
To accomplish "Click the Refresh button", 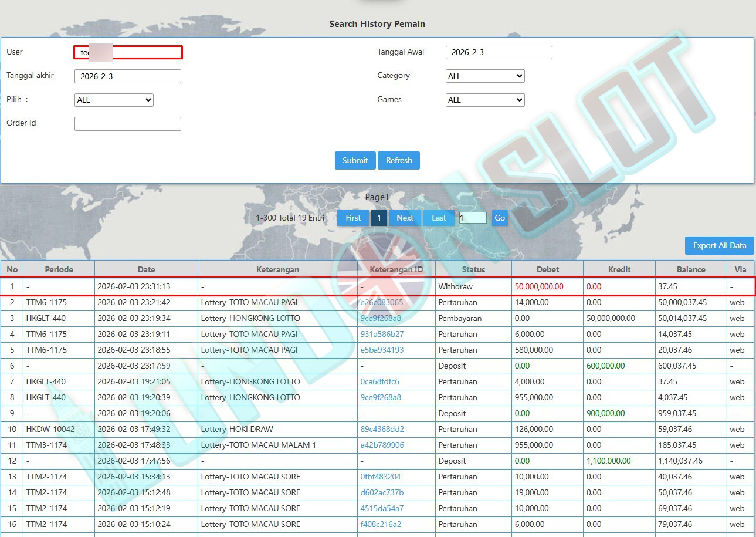I will [399, 160].
